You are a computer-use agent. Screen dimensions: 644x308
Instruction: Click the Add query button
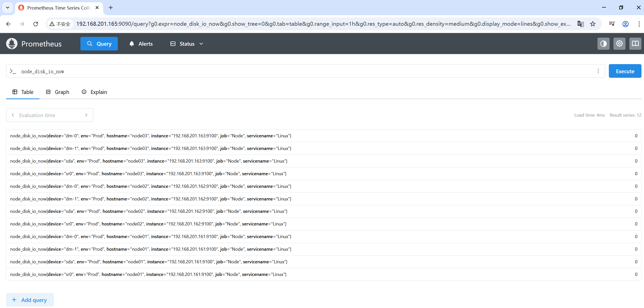click(30, 300)
